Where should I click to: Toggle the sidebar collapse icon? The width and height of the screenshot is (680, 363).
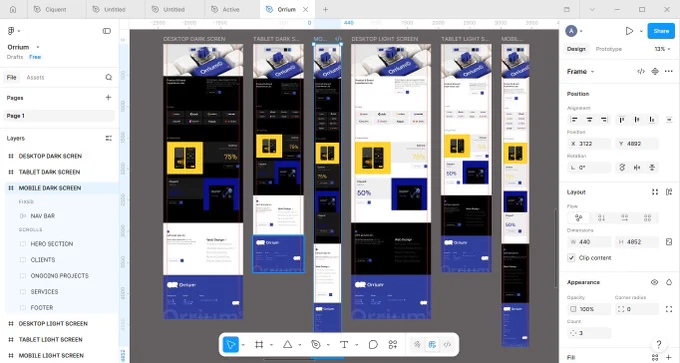pos(107,31)
